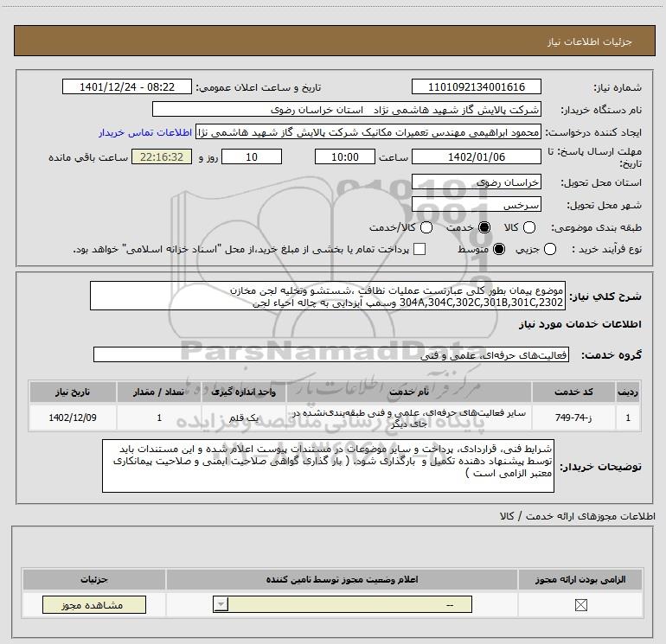The image size is (666, 644).
Task: Click the واحد اندازه گیری column header
Action: (243, 392)
